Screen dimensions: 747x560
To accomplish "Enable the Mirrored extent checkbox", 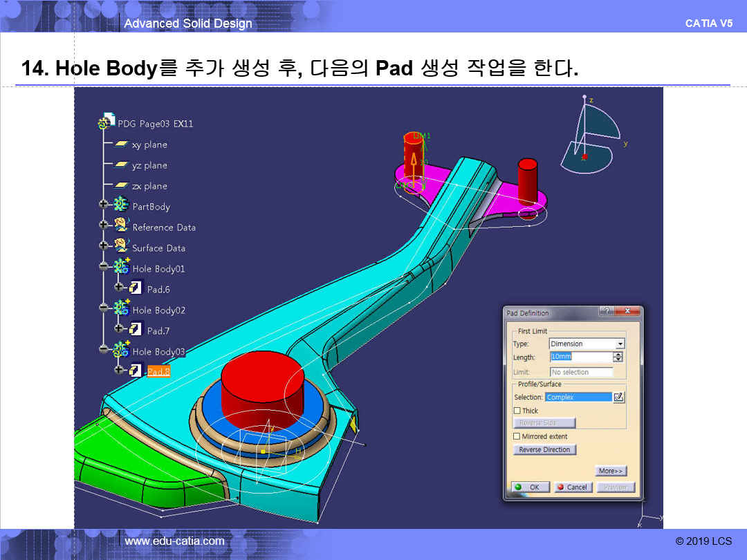I will (x=517, y=436).
